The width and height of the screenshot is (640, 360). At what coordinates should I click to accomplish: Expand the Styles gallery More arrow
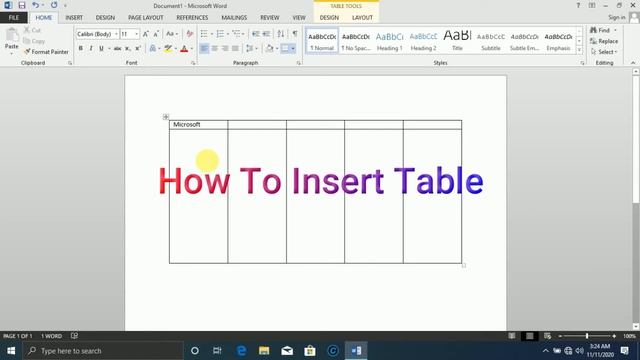579,50
